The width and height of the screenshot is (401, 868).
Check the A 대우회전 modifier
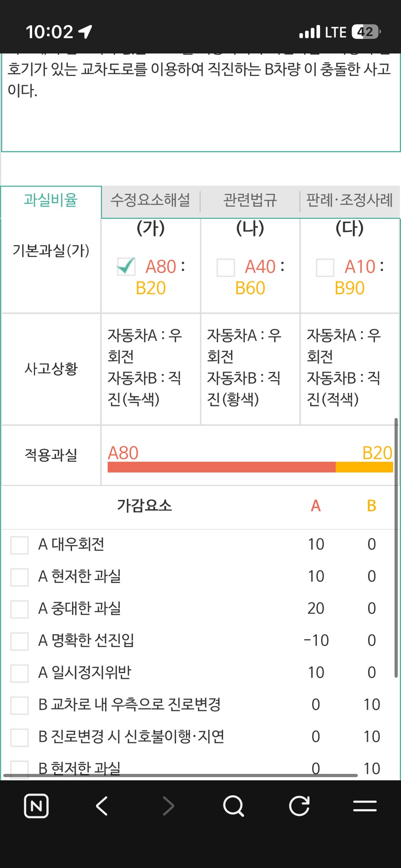pos(19,545)
